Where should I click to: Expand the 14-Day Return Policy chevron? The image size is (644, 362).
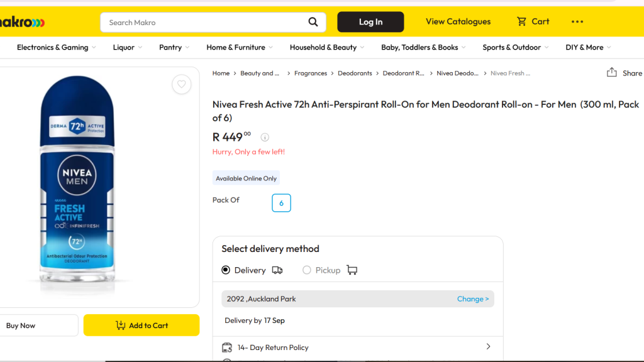pos(488,347)
